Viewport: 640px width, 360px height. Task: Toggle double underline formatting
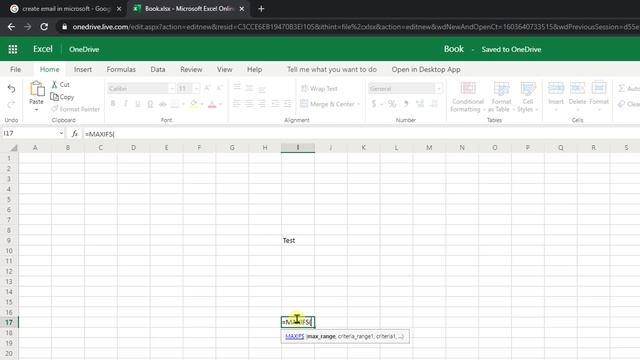pos(150,104)
